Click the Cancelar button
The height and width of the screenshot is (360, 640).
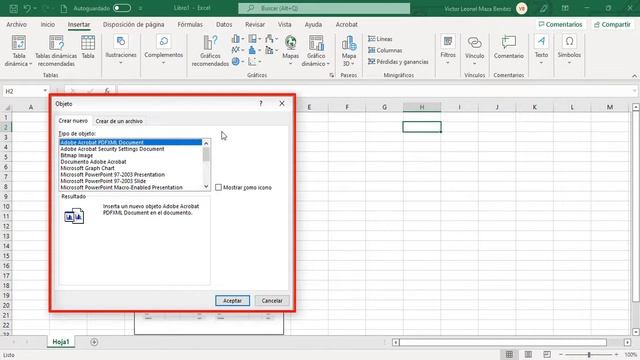pyautogui.click(x=272, y=300)
